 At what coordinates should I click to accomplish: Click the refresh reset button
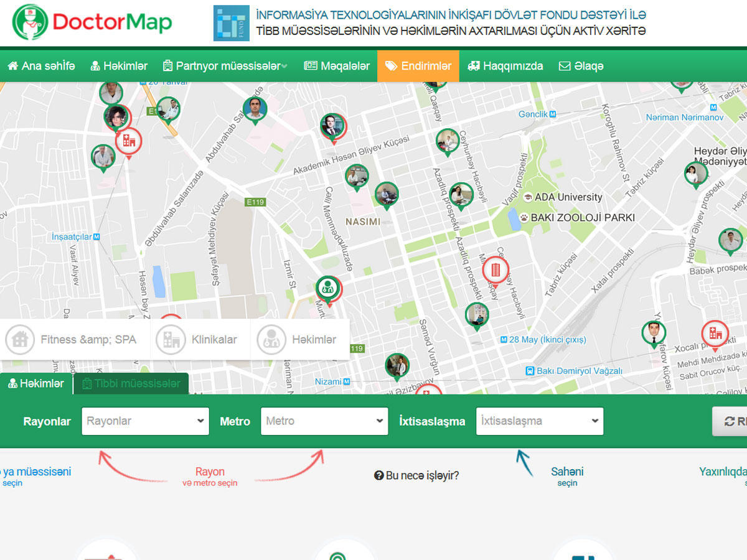pyautogui.click(x=730, y=421)
